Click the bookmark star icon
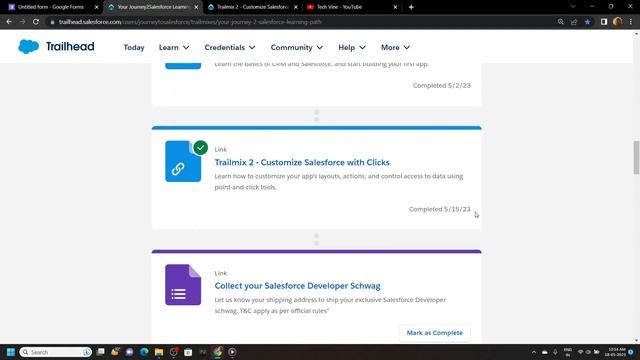 [587, 22]
